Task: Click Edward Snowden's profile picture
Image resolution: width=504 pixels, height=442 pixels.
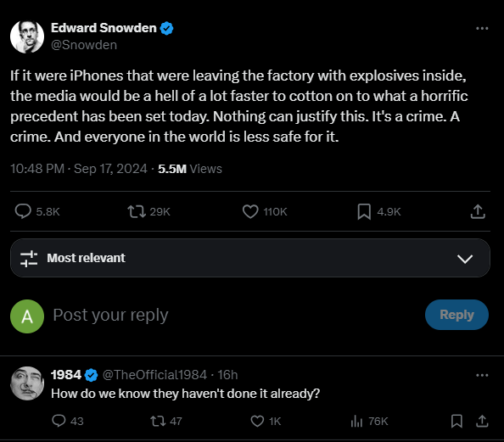Action: [27, 36]
